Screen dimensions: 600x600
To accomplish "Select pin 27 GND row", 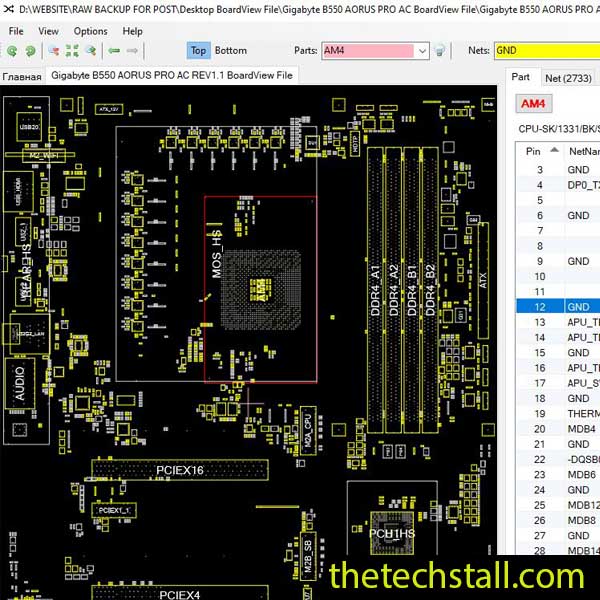I will [558, 535].
